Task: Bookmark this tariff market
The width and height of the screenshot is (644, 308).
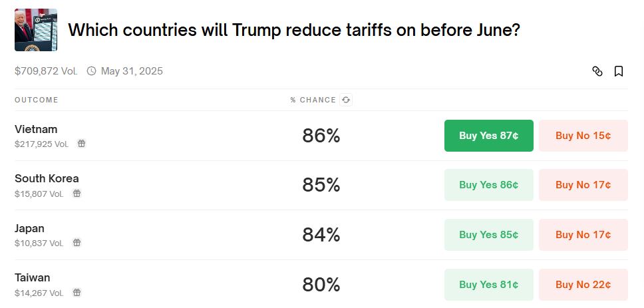Action: point(619,71)
